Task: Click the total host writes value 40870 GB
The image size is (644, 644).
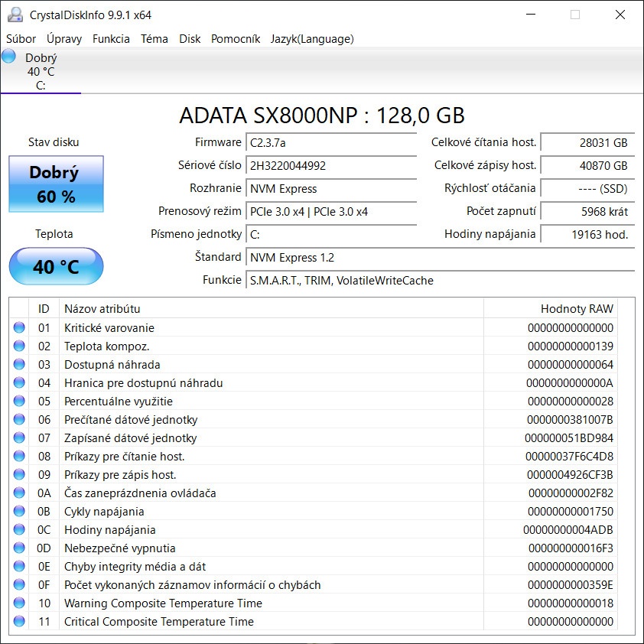Action: tap(587, 166)
